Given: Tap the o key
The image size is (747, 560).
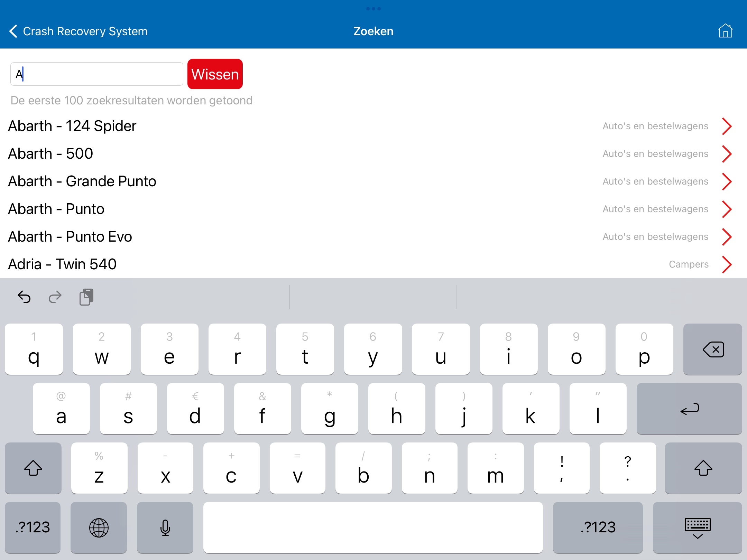Looking at the screenshot, I should [x=577, y=349].
